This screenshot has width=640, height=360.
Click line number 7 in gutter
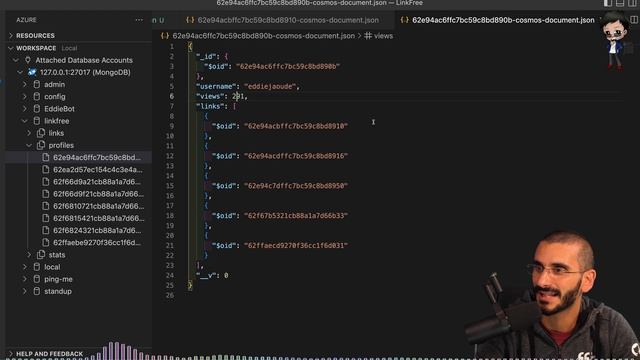(x=172, y=106)
